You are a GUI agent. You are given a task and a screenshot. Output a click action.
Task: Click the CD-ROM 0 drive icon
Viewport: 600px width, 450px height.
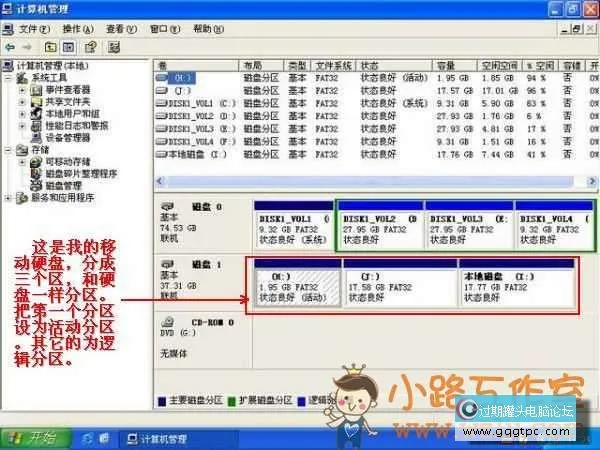pos(167,322)
